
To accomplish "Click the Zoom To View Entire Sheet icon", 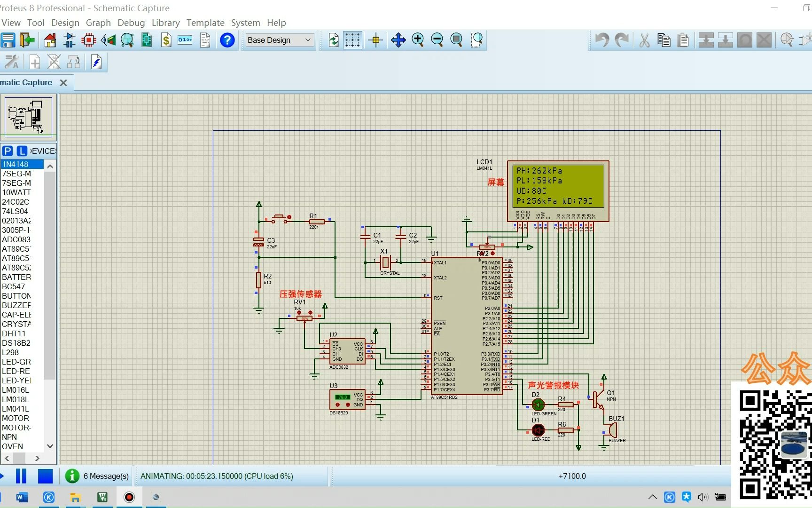I will 456,40.
